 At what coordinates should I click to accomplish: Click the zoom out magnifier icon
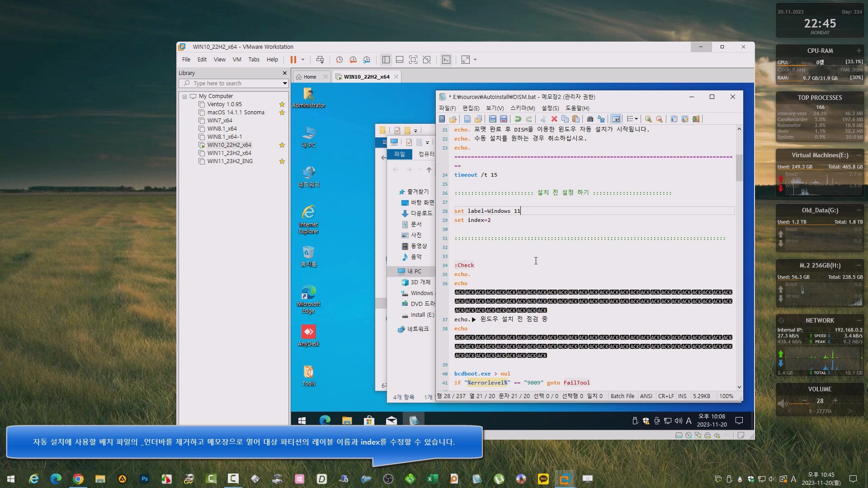(x=659, y=119)
